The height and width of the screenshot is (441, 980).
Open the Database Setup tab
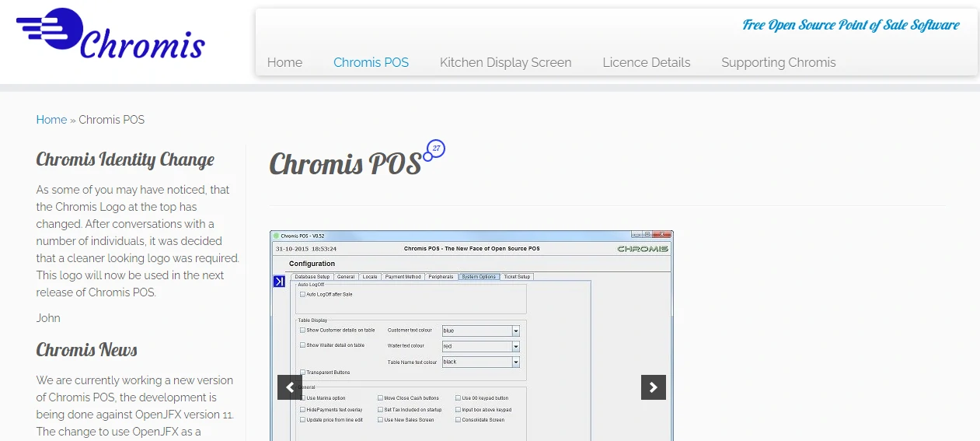(x=312, y=277)
